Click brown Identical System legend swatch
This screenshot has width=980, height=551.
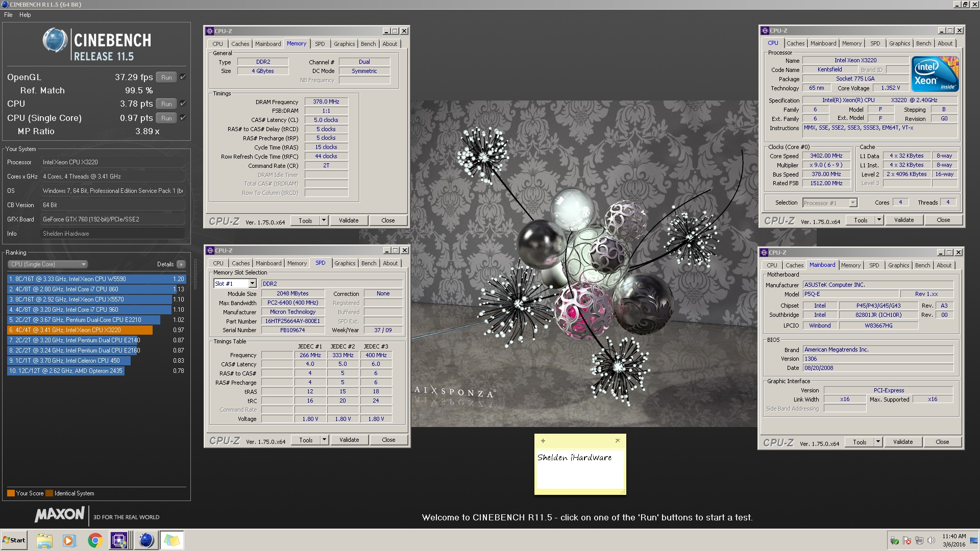tap(49, 493)
